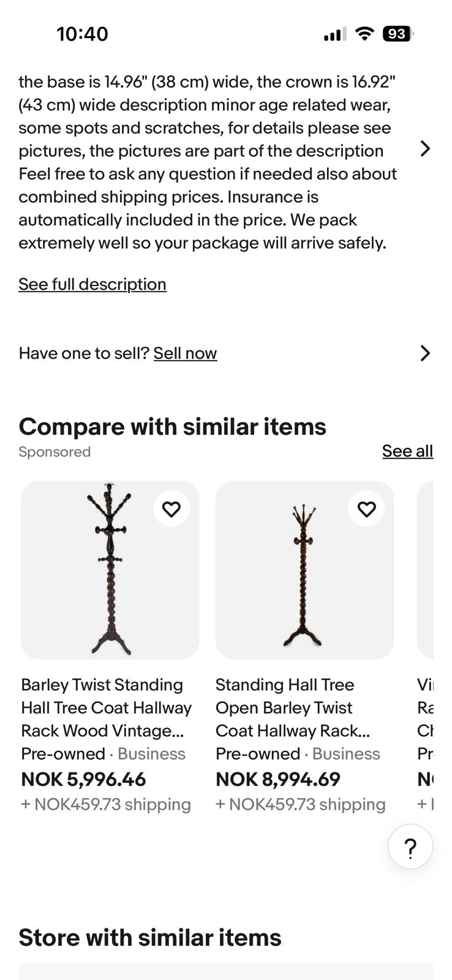Tap the Sell now link
The width and height of the screenshot is (452, 980).
coord(185,353)
